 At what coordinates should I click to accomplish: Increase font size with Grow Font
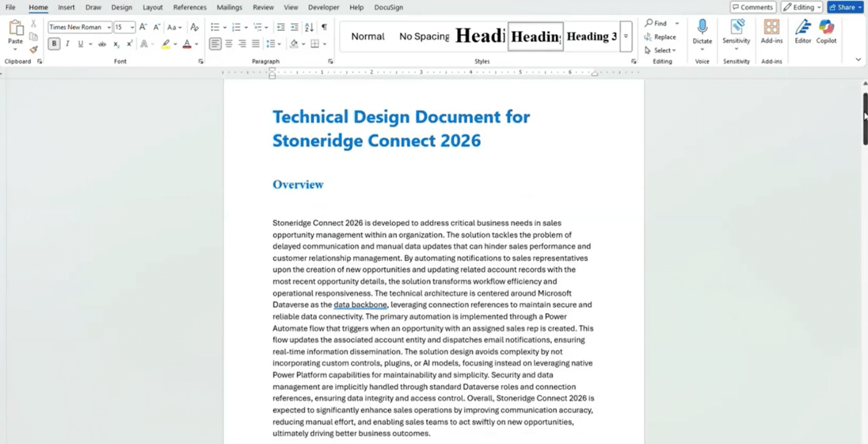[x=143, y=27]
